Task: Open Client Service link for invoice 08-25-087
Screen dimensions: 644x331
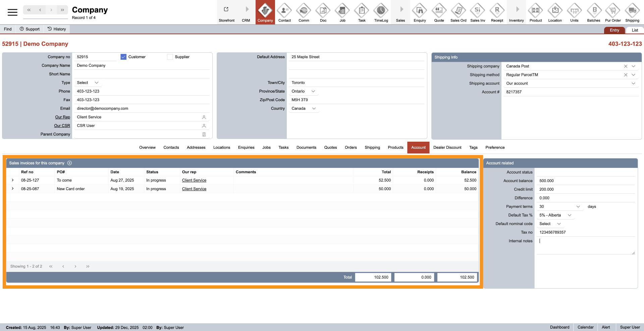Action: [x=194, y=189]
